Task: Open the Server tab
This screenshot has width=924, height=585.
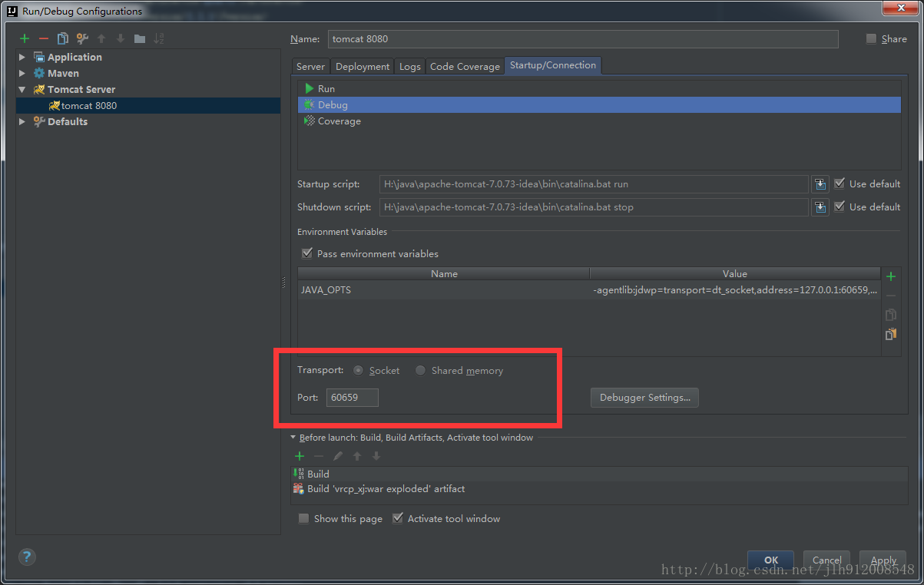Action: [x=310, y=67]
